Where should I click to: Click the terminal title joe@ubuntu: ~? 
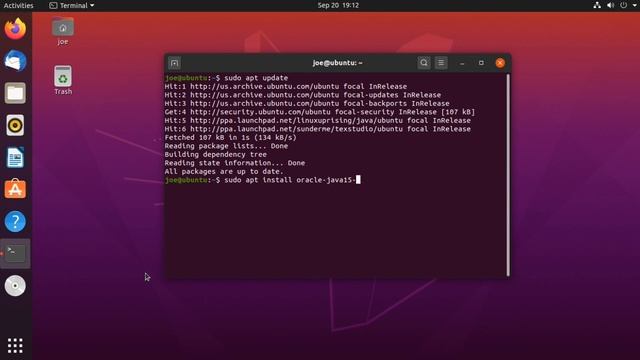(x=338, y=63)
